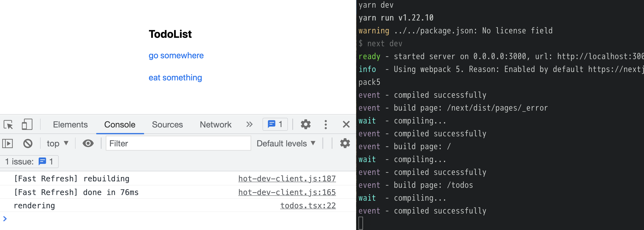Close the DevTools panel
The image size is (644, 230).
346,124
